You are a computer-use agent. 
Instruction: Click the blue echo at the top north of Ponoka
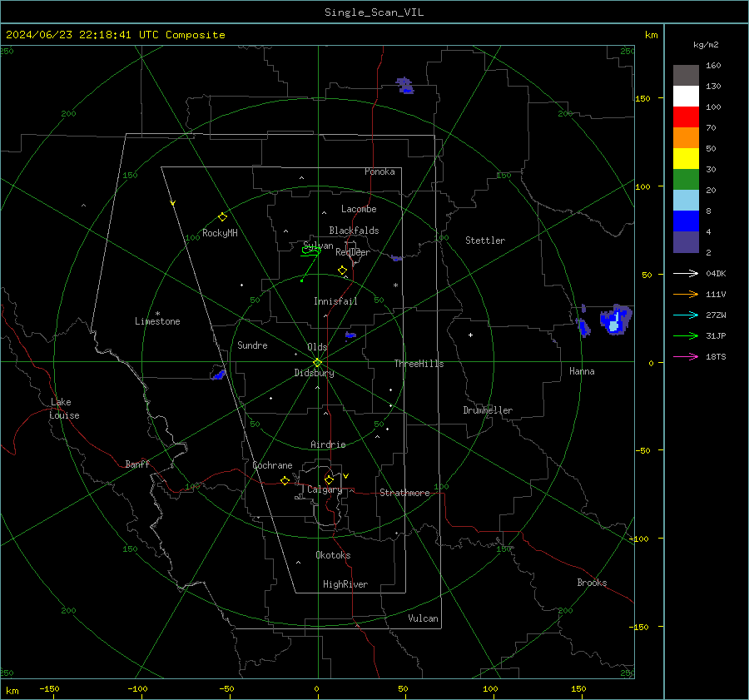pos(404,86)
